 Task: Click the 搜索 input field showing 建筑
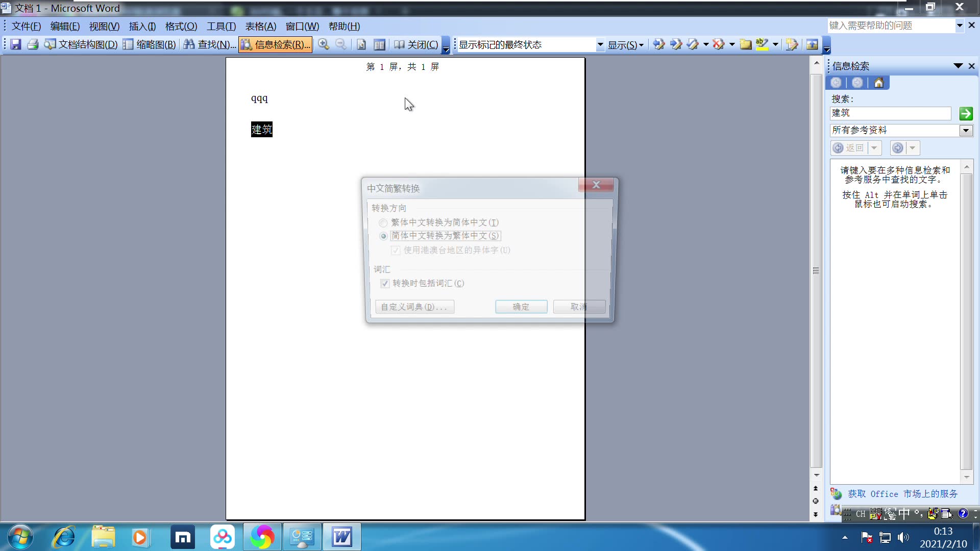pos(891,113)
